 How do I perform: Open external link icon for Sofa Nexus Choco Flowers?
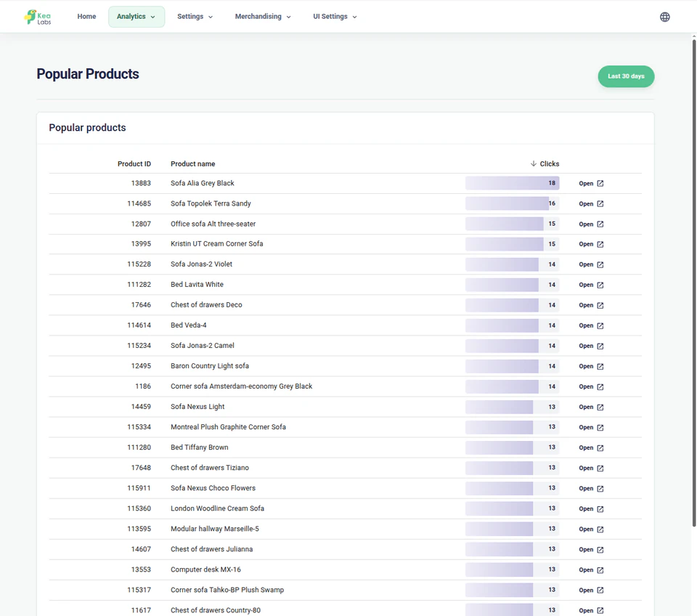(x=600, y=488)
